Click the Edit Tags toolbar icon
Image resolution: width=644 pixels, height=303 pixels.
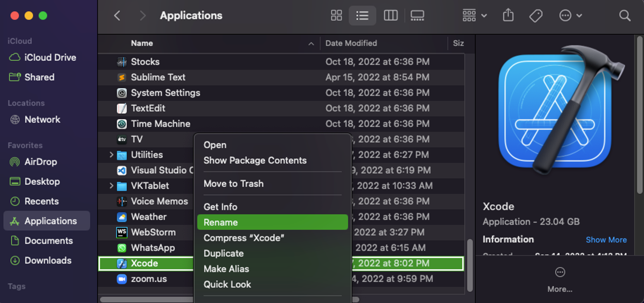click(536, 16)
